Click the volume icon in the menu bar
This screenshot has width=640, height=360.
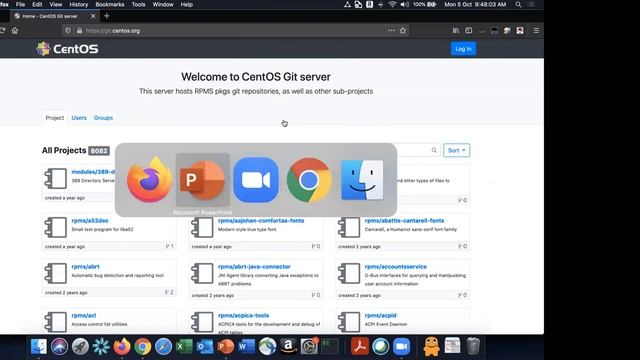[x=404, y=4]
